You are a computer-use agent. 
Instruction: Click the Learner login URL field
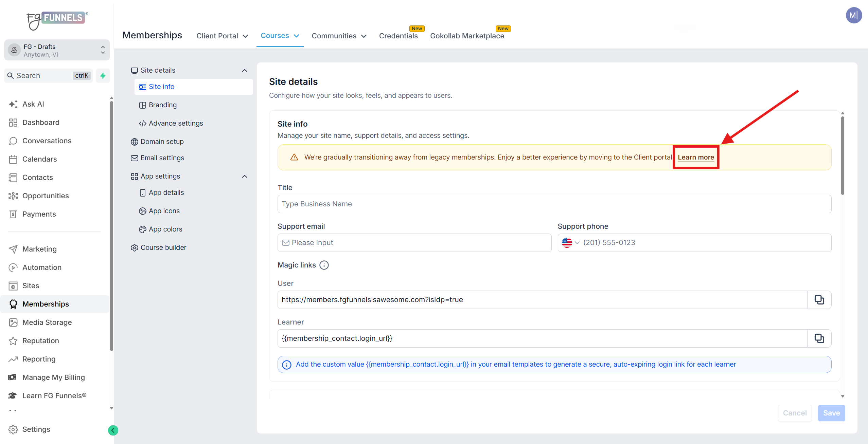coord(543,338)
